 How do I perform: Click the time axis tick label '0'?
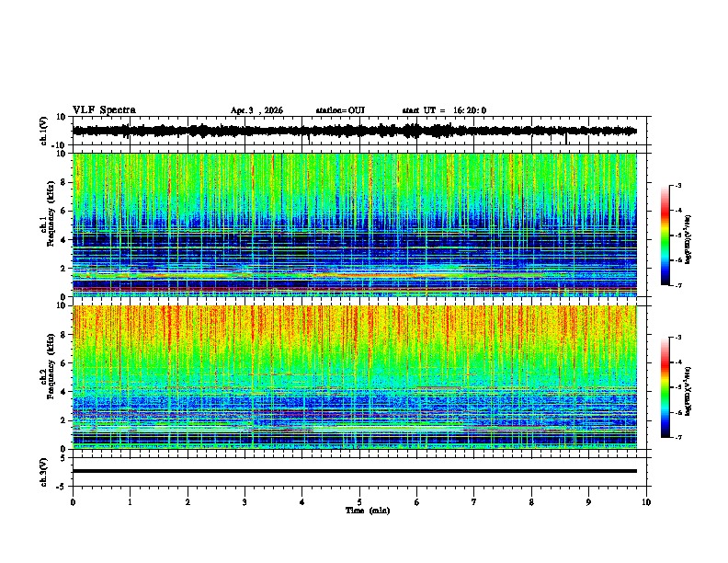pyautogui.click(x=73, y=502)
